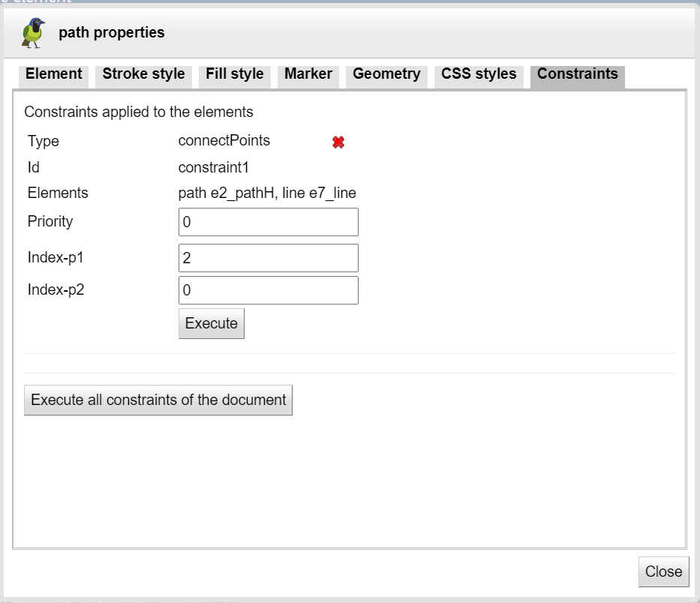Focus the Index-p1 input field
Screen dimensions: 700x603
coord(269,258)
